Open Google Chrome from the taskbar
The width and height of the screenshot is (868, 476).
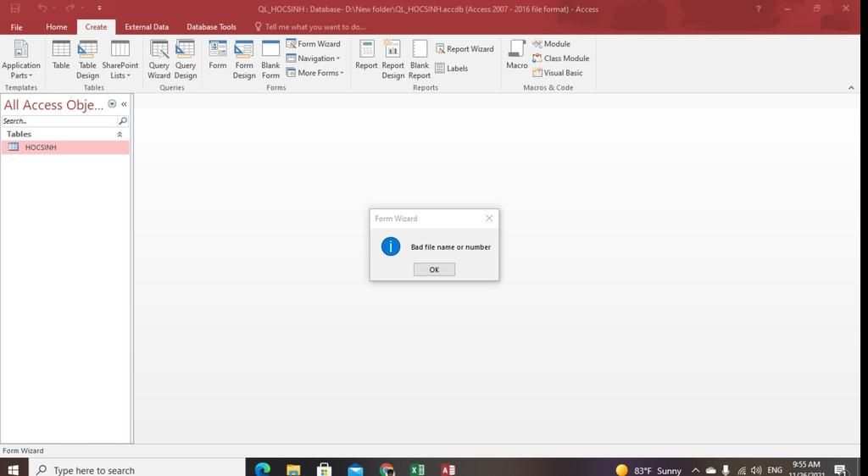tap(387, 469)
